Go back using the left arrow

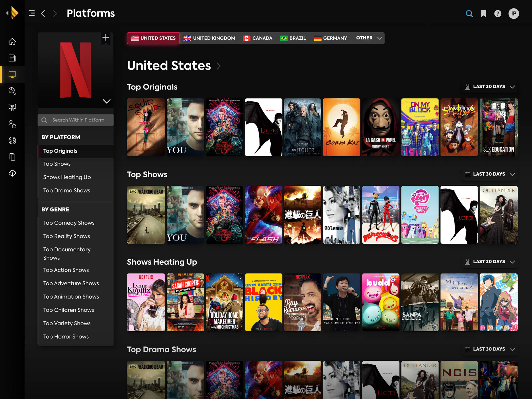[43, 13]
